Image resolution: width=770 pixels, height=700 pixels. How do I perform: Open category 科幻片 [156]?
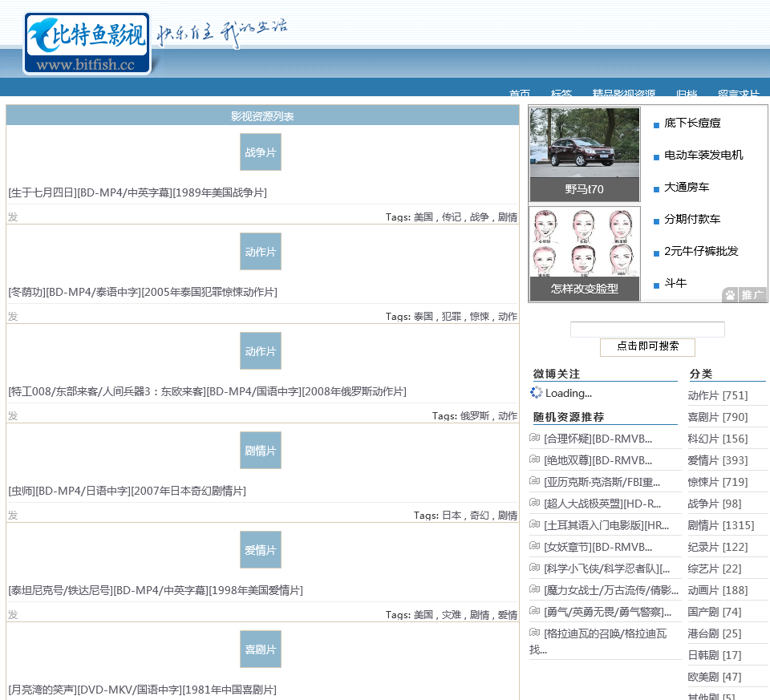click(x=717, y=439)
